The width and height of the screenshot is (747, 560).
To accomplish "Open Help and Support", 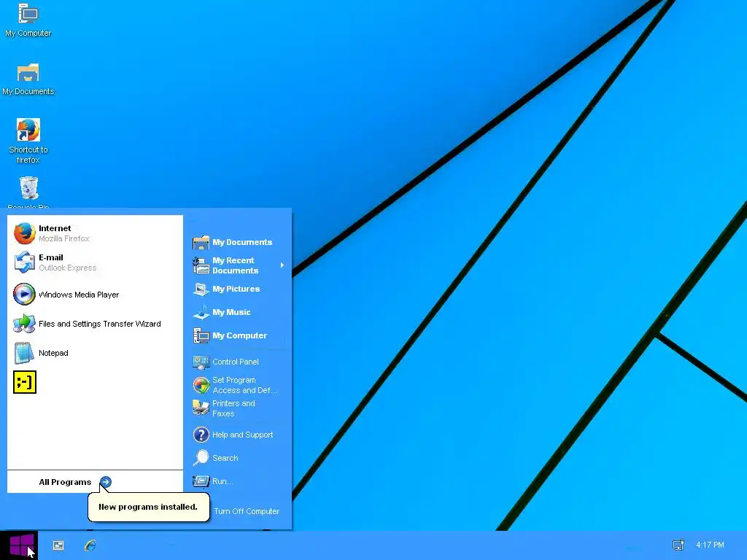I will coord(237,435).
